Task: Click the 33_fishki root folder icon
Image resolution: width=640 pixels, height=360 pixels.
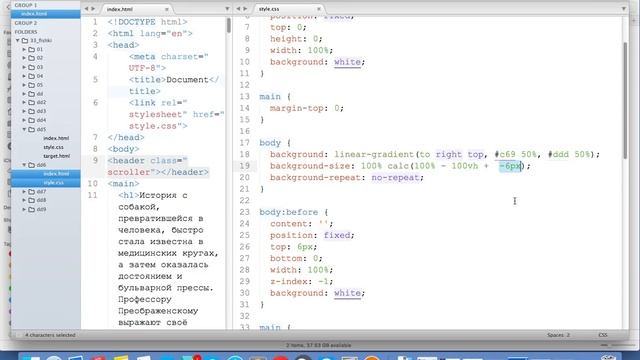Action: (x=24, y=40)
